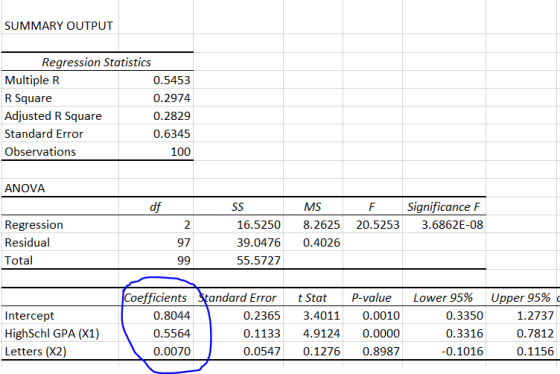The width and height of the screenshot is (560, 374).
Task: Select F value 20.5253
Action: point(378,225)
